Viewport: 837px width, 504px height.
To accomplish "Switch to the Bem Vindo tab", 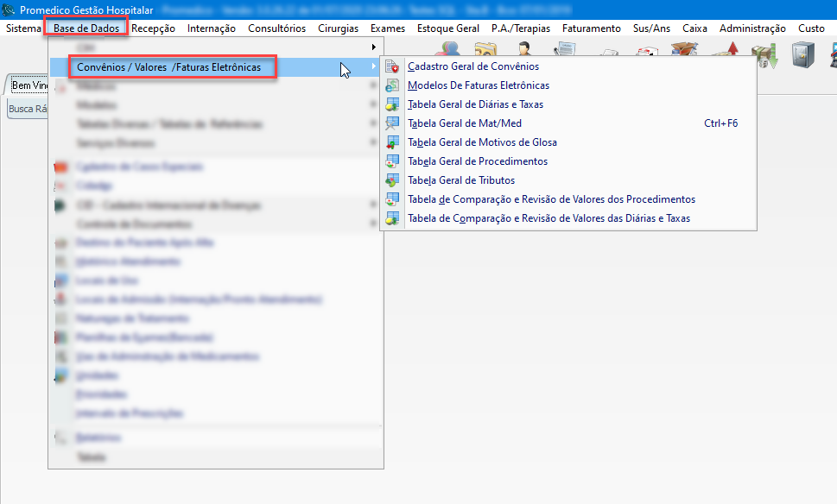I will [x=29, y=85].
